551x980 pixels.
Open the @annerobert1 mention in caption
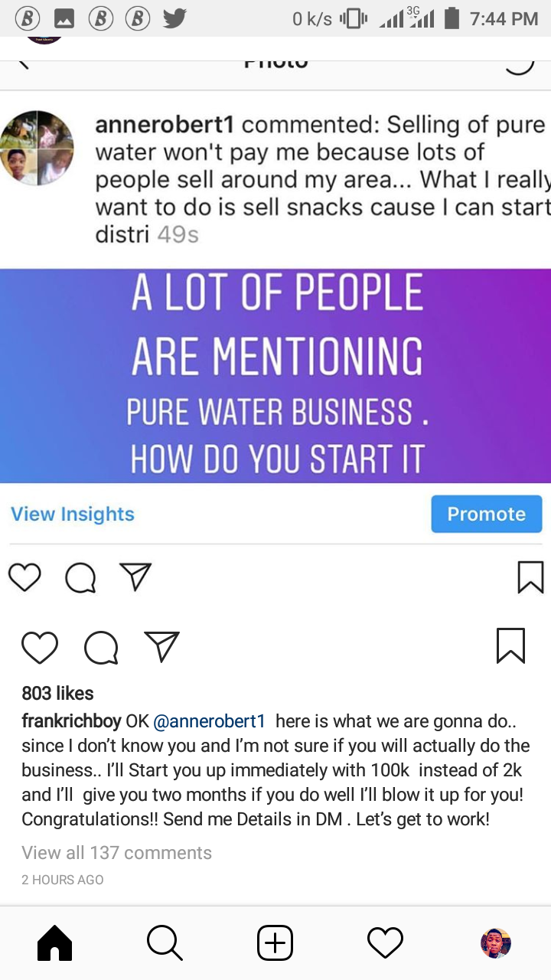pos(209,721)
